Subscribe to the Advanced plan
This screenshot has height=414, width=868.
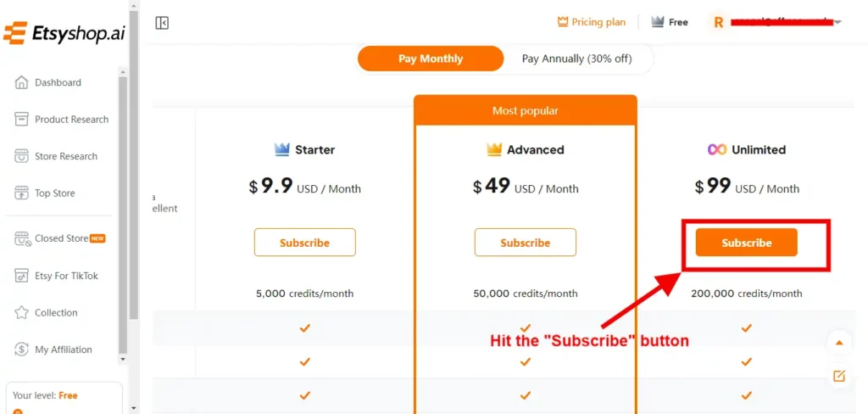[526, 243]
